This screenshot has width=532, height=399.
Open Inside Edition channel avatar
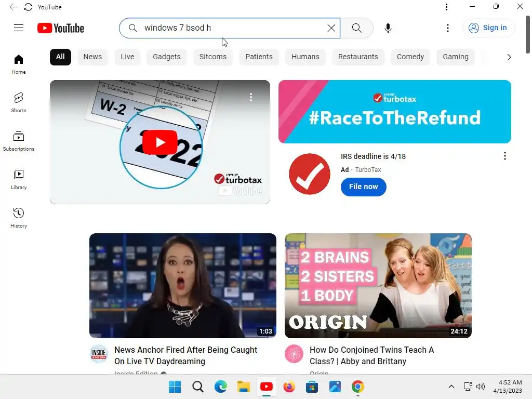[99, 354]
